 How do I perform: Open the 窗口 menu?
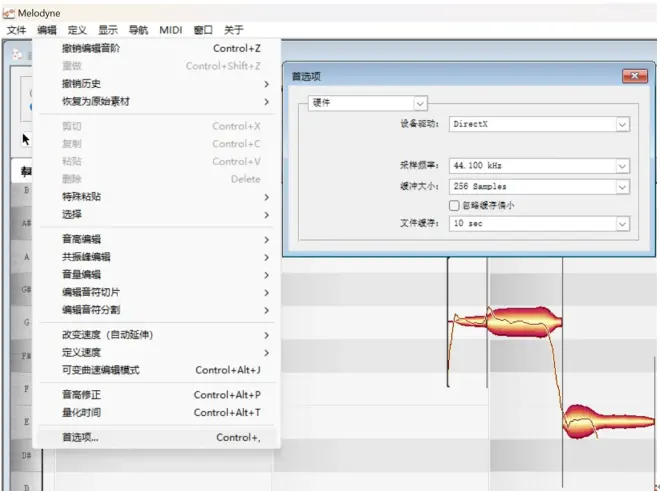coord(203,30)
